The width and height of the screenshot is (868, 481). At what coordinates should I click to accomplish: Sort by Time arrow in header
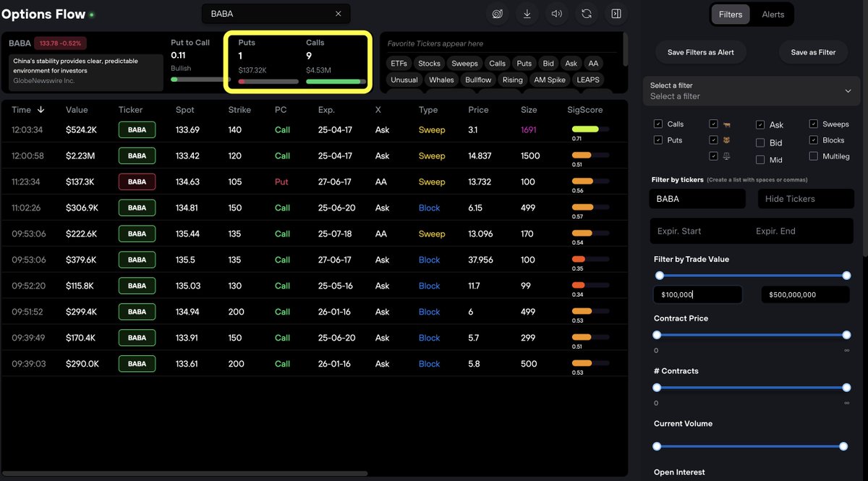pyautogui.click(x=41, y=110)
